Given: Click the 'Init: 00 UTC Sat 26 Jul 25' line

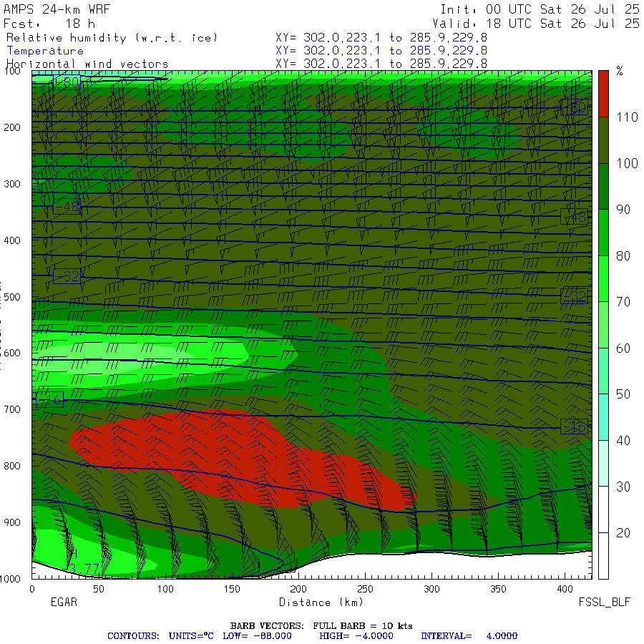Looking at the screenshot, I should click(x=540, y=9).
